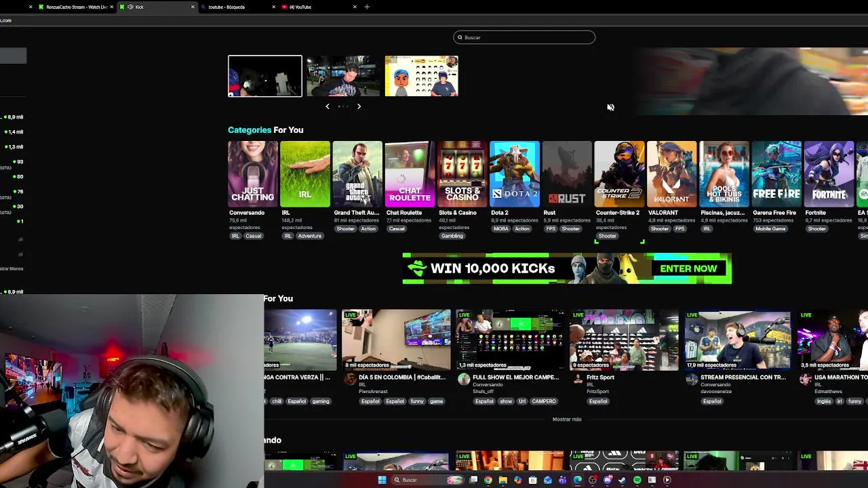Mute audio on the Kick browser tab
The image size is (868, 488).
(x=130, y=7)
